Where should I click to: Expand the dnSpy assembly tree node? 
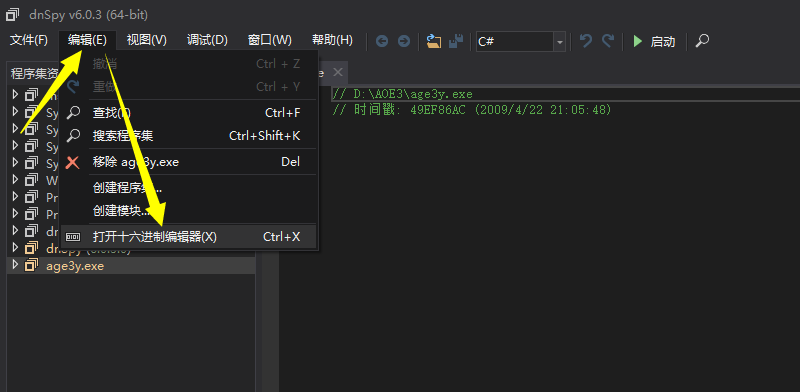point(15,248)
